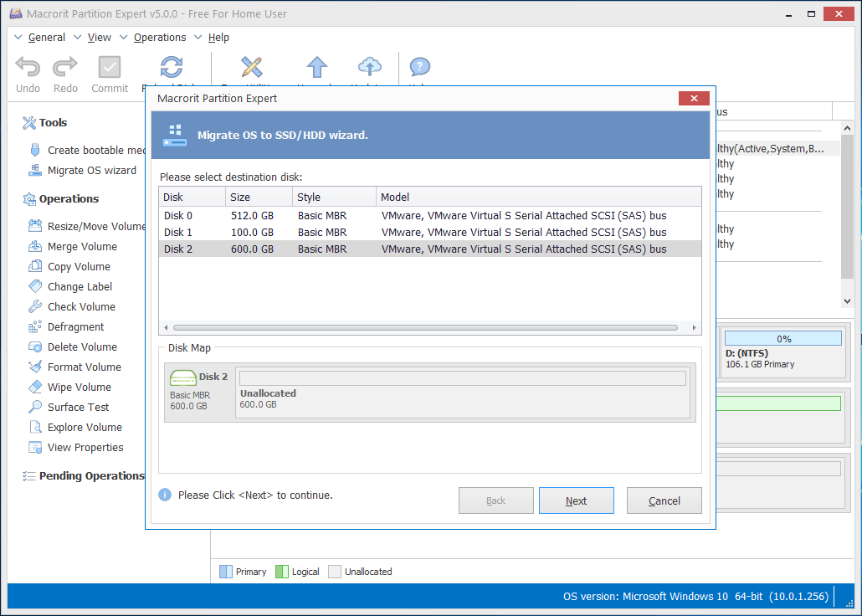Click the Change Label tag icon
The height and width of the screenshot is (616, 862).
click(35, 286)
